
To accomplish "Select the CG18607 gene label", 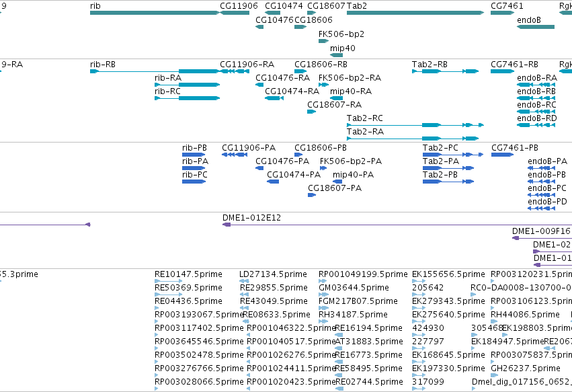I will click(x=326, y=6).
